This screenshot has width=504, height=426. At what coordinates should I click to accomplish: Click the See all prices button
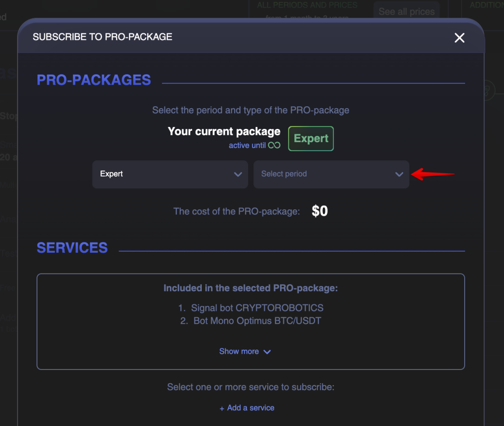[x=406, y=12]
